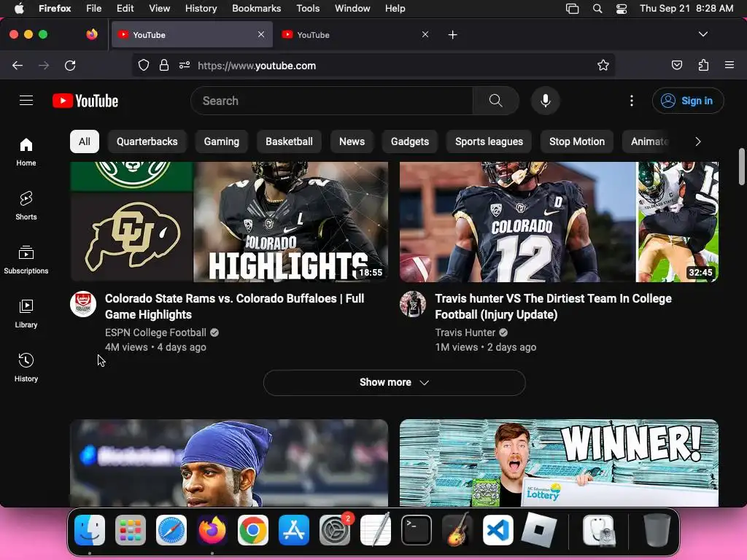The width and height of the screenshot is (747, 560).
Task: Close the second YouTube tab
Action: (x=425, y=34)
